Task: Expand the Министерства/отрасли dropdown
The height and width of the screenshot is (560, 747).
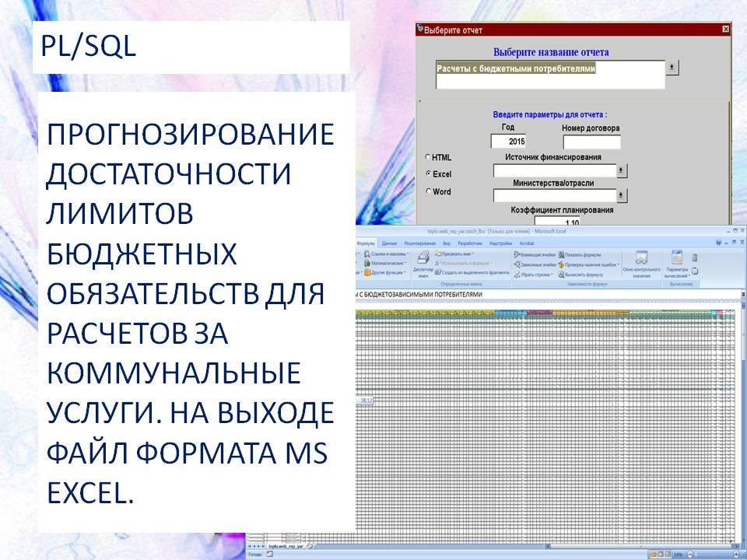Action: pos(621,195)
